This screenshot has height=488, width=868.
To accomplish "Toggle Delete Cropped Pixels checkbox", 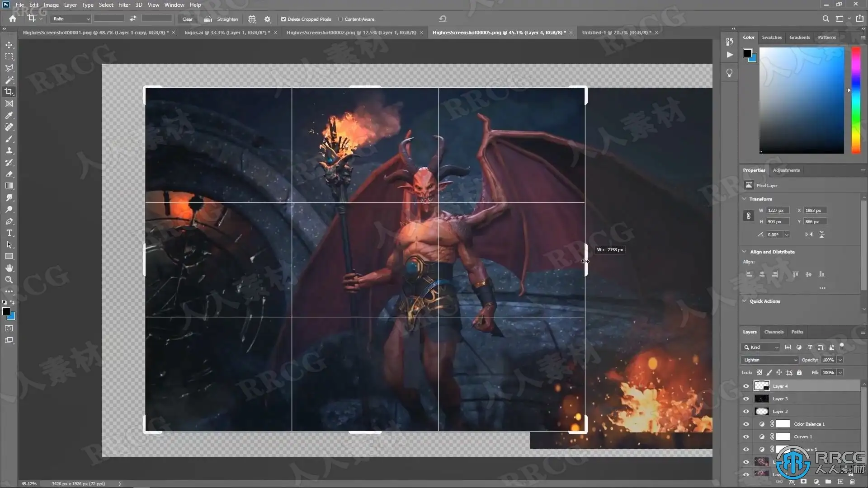I will pyautogui.click(x=283, y=19).
